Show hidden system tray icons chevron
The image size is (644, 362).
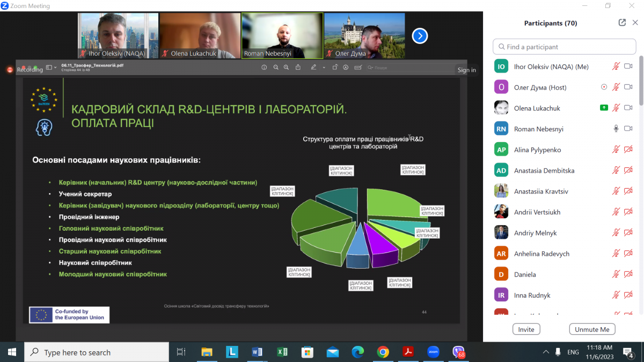[546, 352]
